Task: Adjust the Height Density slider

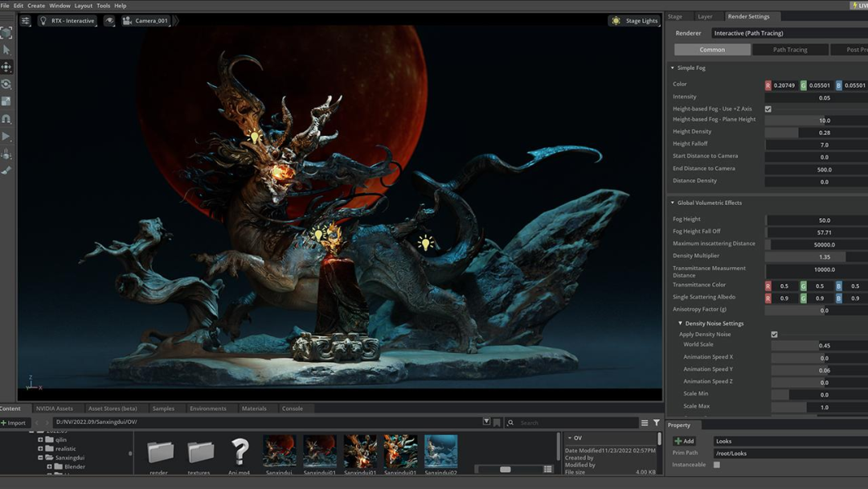Action: coord(817,133)
